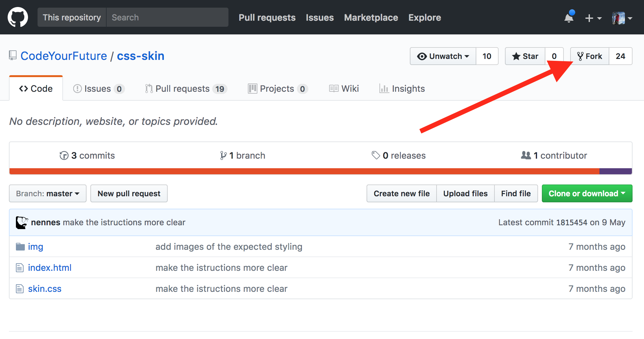The width and height of the screenshot is (644, 339).
Task: Open the Clone or download dropdown
Action: (x=587, y=193)
